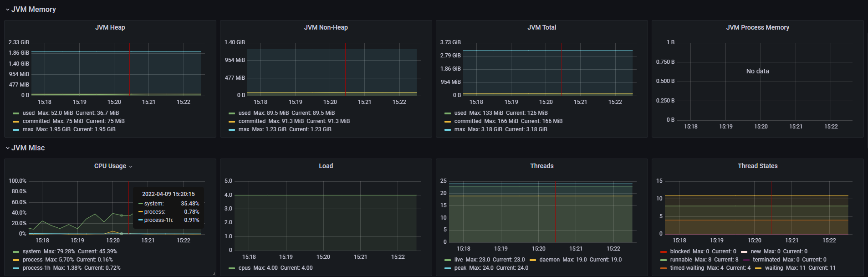Click the 15:22 axis label in Thread States graph

(829, 241)
